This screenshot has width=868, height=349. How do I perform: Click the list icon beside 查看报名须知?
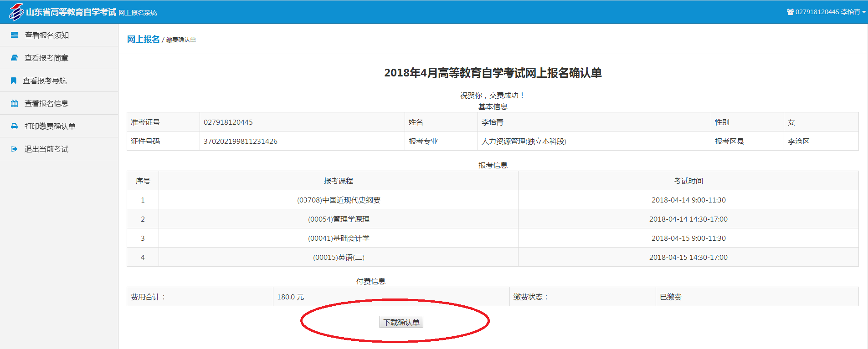coord(15,35)
